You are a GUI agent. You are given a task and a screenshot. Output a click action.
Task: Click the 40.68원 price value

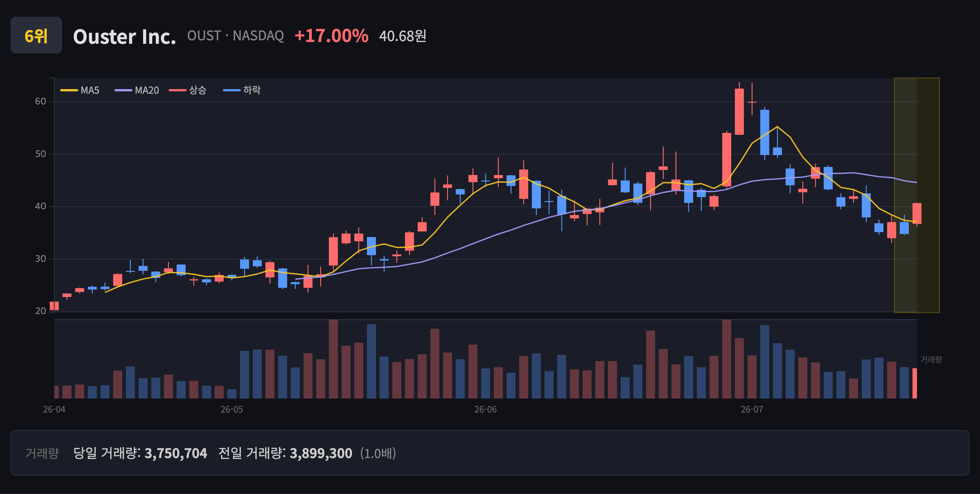pos(402,36)
